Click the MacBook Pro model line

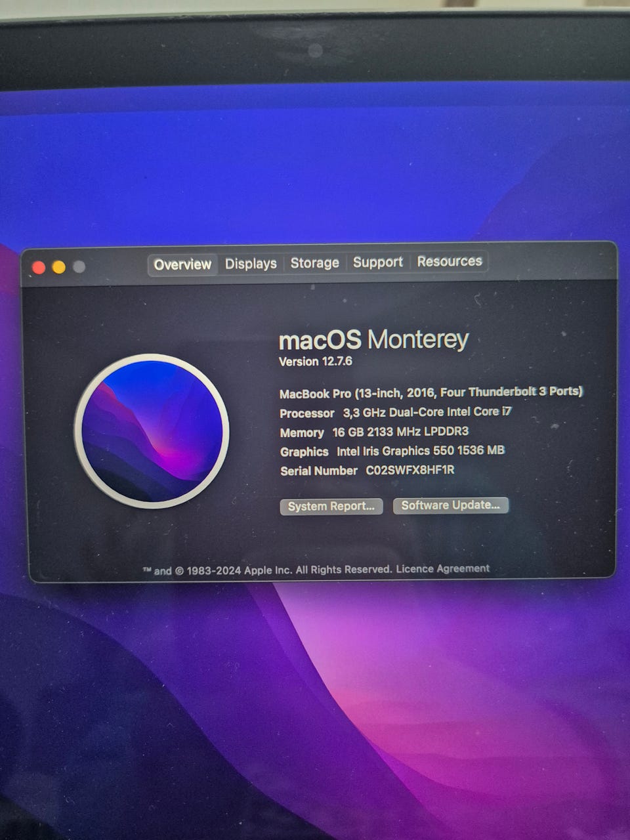point(431,393)
